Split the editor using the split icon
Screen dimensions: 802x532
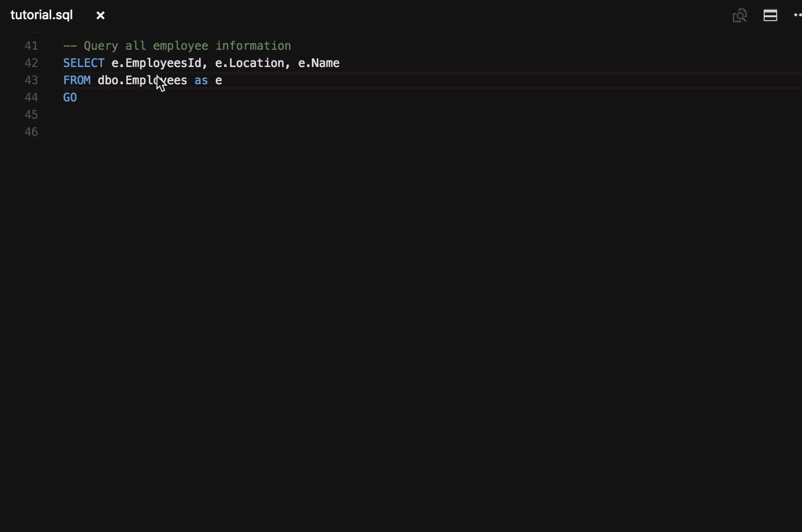[x=770, y=15]
